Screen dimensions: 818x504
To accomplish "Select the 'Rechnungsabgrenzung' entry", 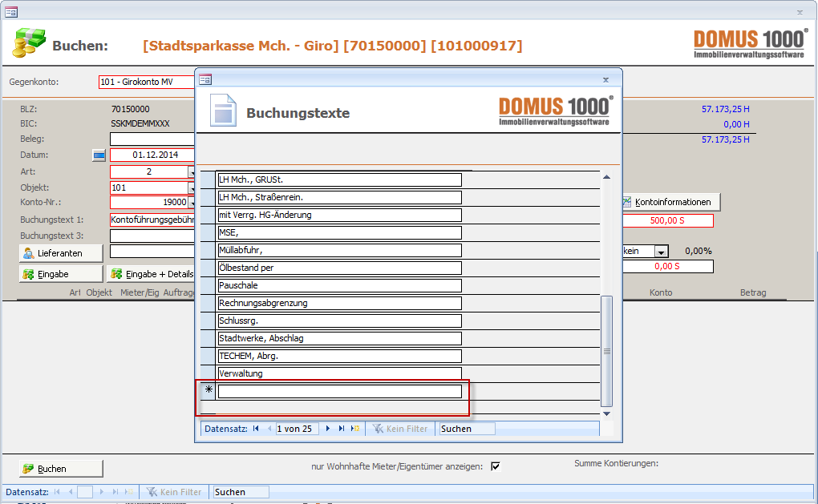I will point(339,304).
